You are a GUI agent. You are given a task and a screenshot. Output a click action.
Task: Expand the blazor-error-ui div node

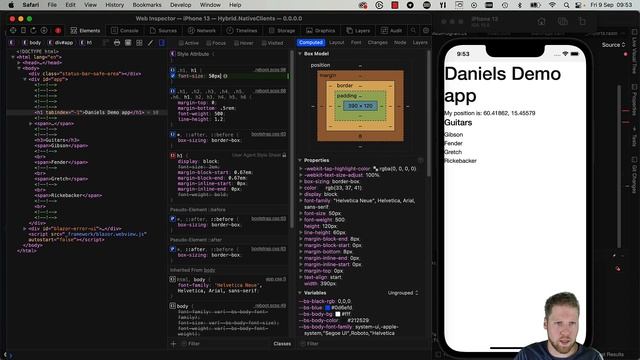pos(24,229)
